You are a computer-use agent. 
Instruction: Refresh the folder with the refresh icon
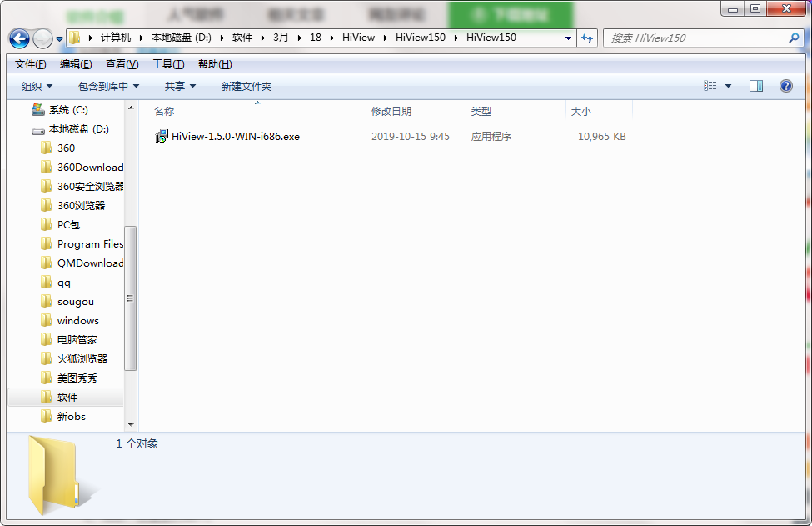click(x=587, y=38)
